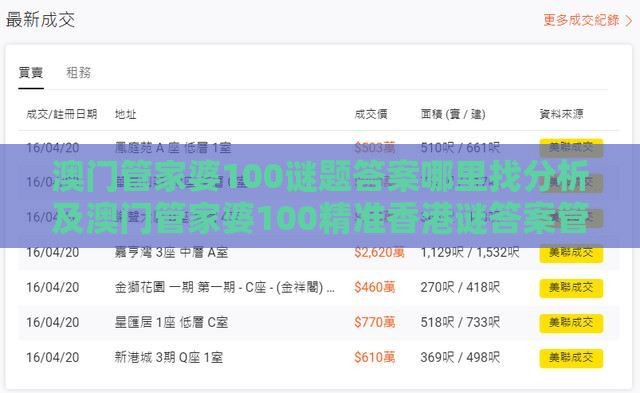The width and height of the screenshot is (640, 393).
Task: Click area 270呎 / 418呎
Action: coord(460,288)
